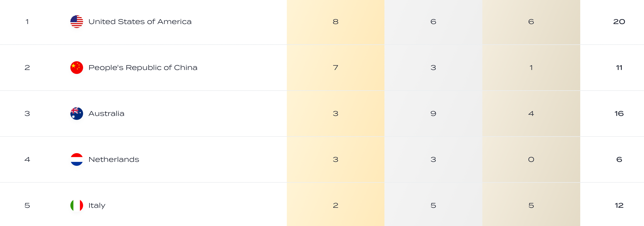The image size is (644, 226).
Task: Select the Netherlands country name
Action: 114,159
